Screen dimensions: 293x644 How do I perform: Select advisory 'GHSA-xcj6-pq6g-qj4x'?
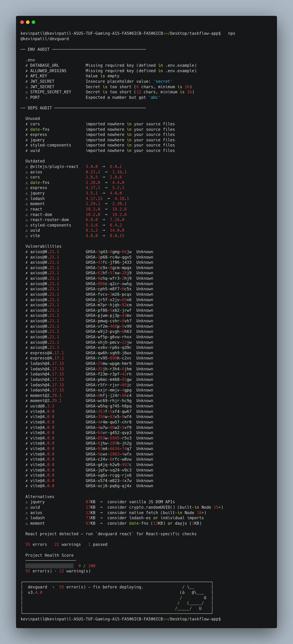[109, 486]
